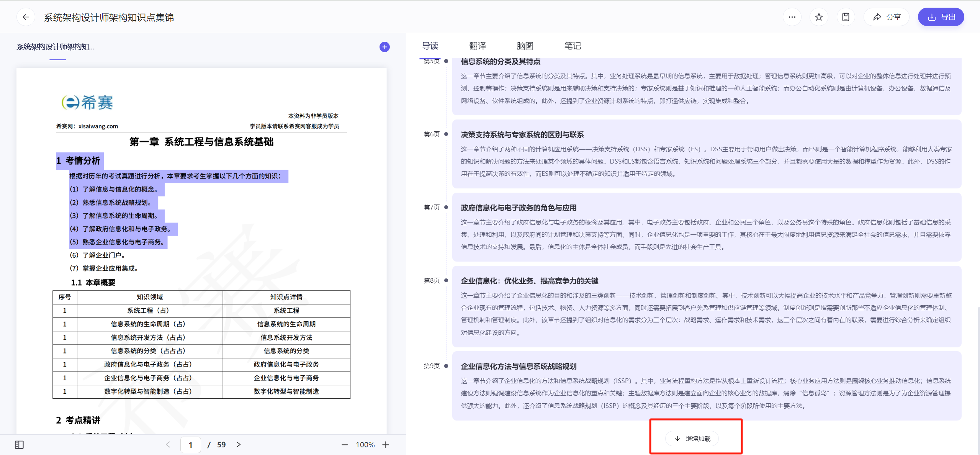Star this document as favorite
This screenshot has width=980, height=455.
point(819,17)
